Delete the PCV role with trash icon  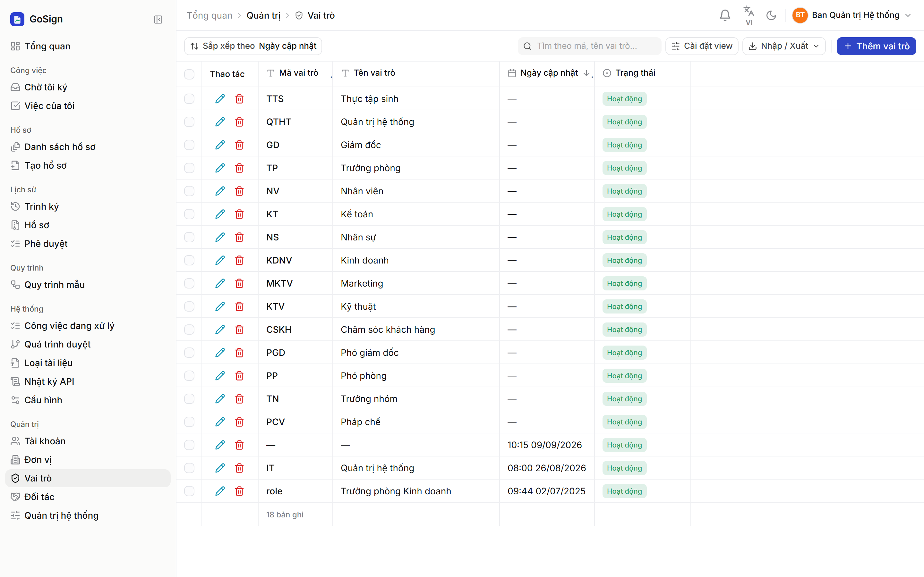(x=239, y=422)
